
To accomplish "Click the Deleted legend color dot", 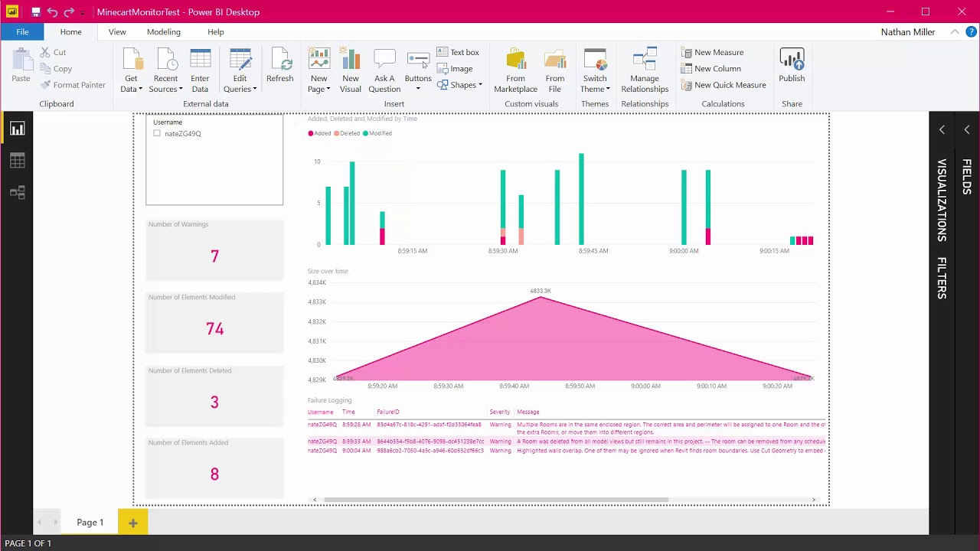I will (x=336, y=133).
